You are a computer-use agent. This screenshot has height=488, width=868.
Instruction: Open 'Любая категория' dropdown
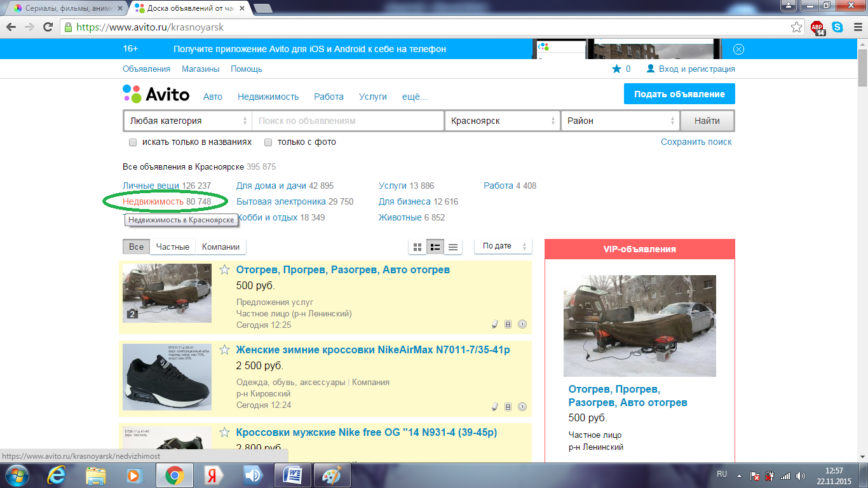click(x=187, y=121)
